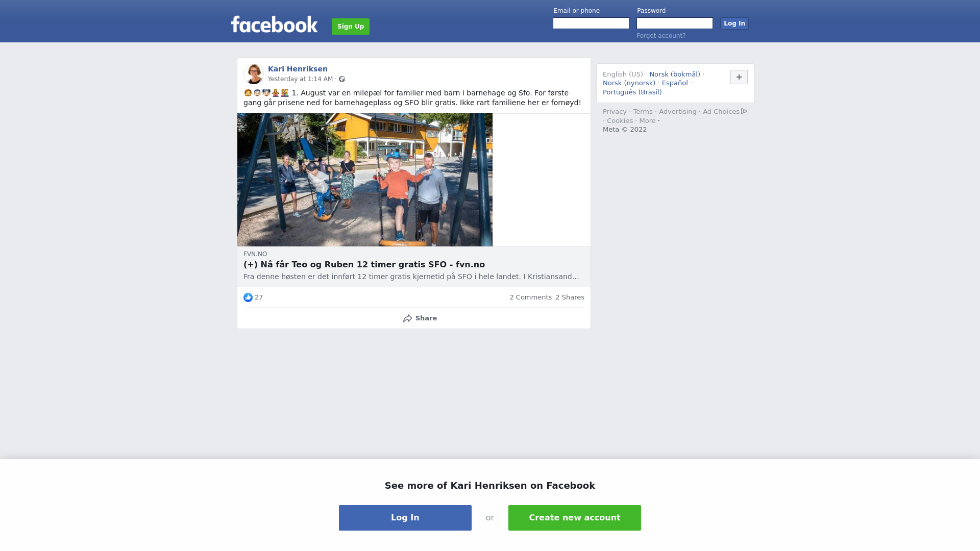Click the Ad Choices triangle icon
The width and height of the screenshot is (980, 551).
(744, 111)
